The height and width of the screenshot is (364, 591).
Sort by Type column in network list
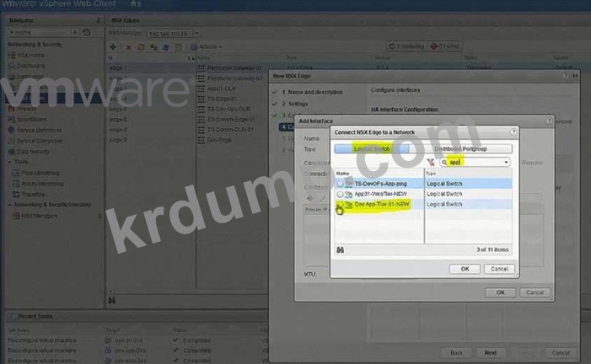(x=469, y=174)
